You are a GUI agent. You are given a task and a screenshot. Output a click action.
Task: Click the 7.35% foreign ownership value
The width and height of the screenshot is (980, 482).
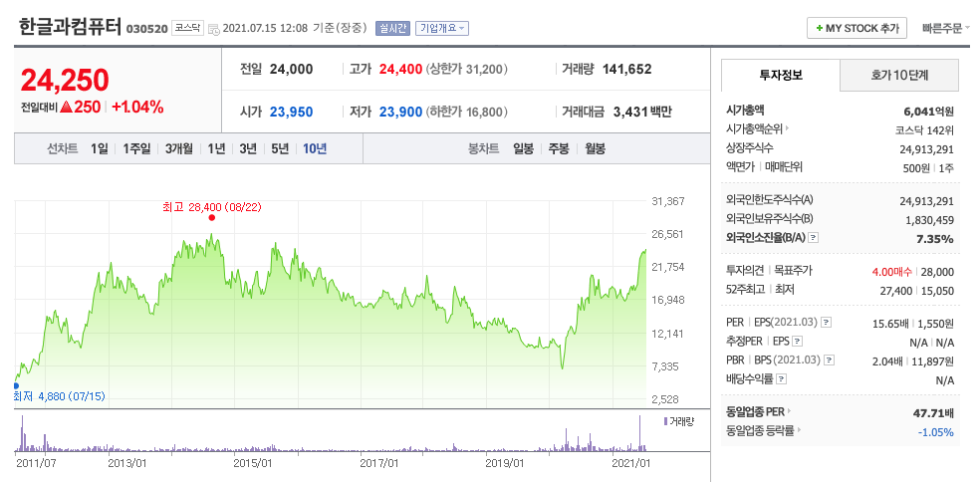(935, 239)
